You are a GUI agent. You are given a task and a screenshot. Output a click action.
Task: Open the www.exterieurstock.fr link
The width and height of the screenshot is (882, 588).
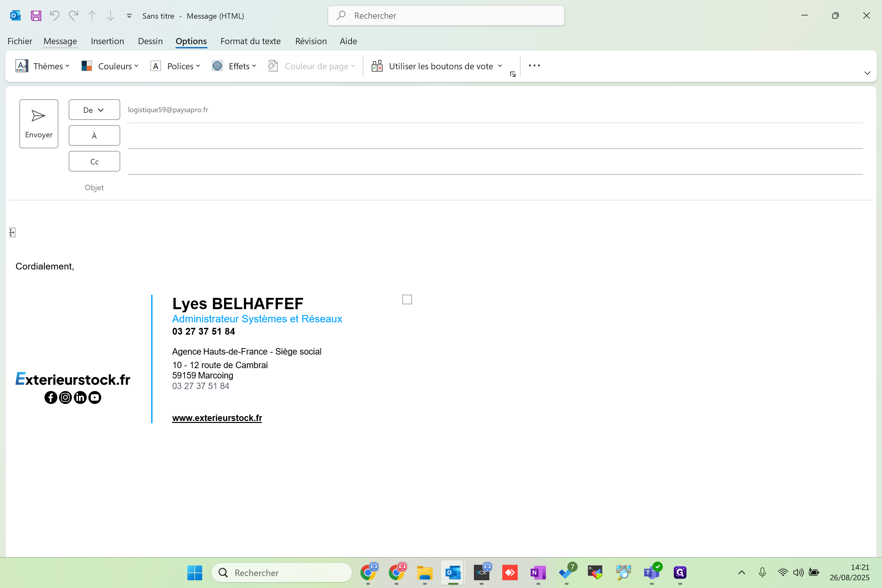point(217,418)
